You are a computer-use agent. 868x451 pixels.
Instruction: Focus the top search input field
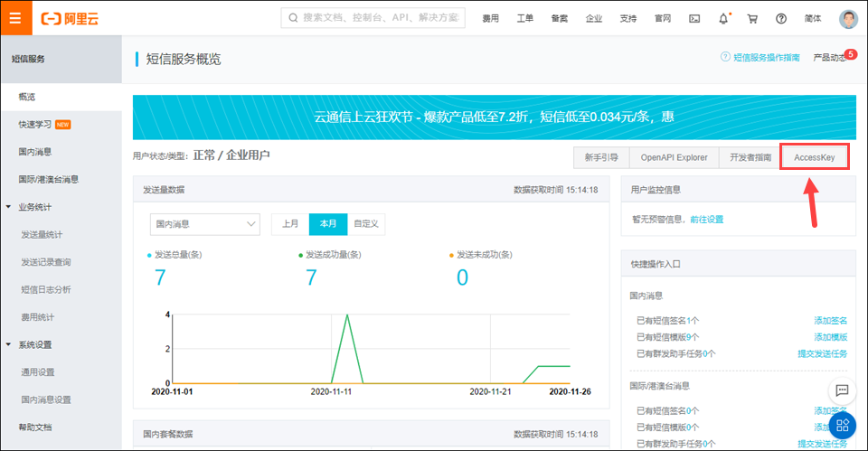pyautogui.click(x=373, y=18)
